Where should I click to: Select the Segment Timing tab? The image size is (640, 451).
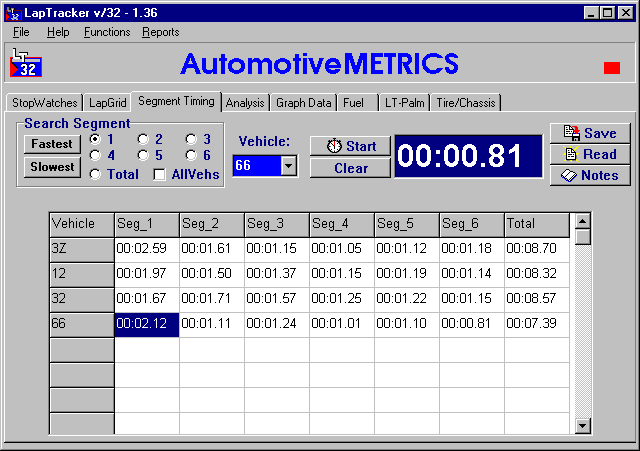pos(176,101)
